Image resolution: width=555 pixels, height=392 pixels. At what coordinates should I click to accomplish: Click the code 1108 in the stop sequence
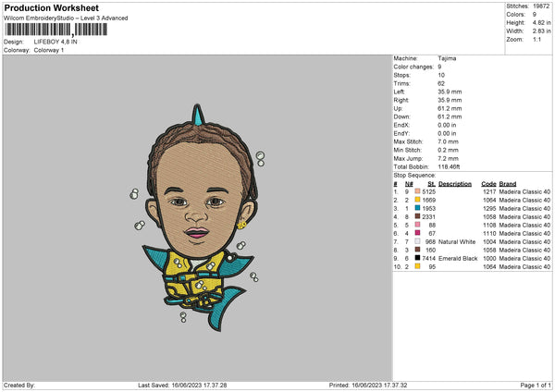[x=489, y=225]
